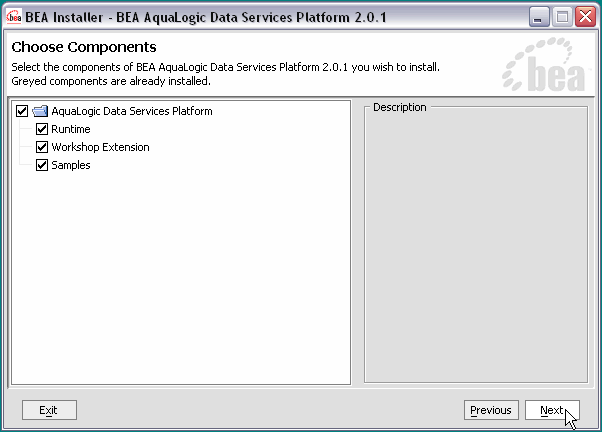Click the AquaLogic folder icon in tree
602x432 pixels.
coord(40,111)
